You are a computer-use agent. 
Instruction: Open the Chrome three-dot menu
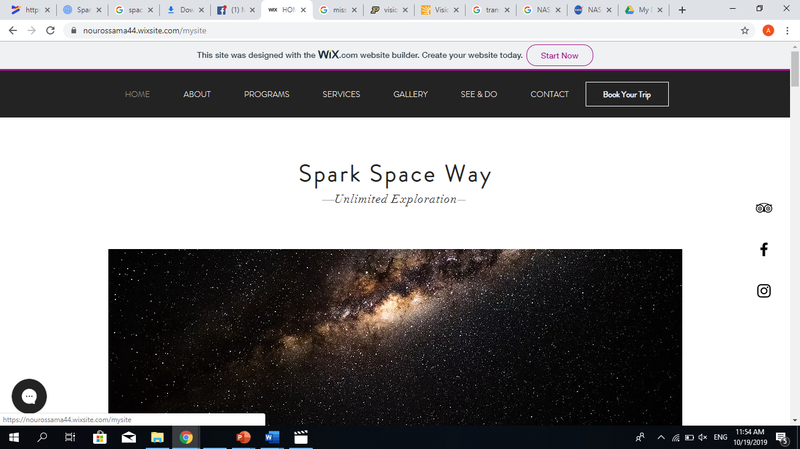(x=788, y=31)
